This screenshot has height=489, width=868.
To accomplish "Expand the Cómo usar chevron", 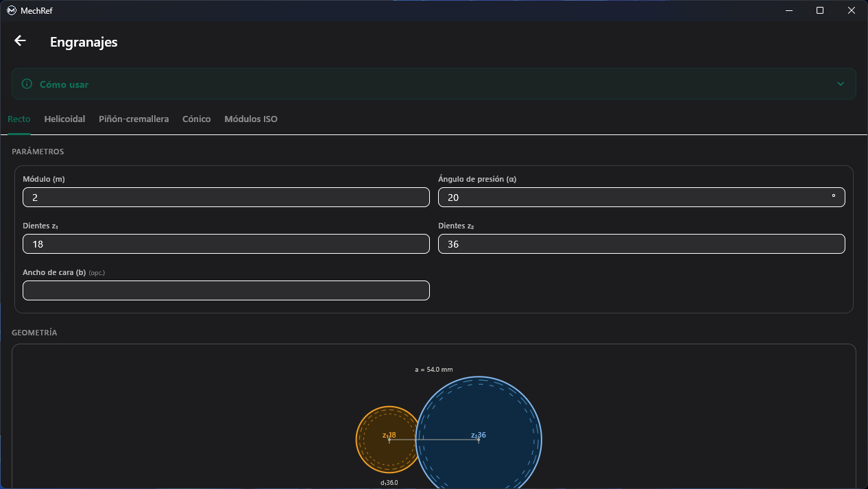I will [841, 84].
